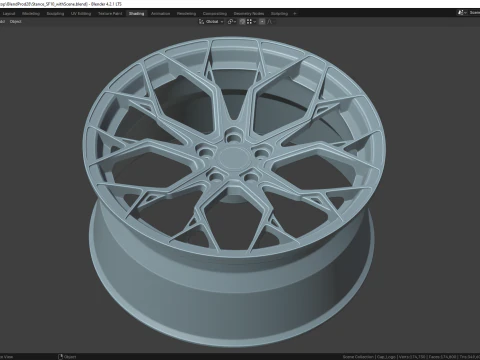Viewport: 480px width, 360px height.
Task: Click the 'Blender 4.2.1 LTS' window title text
Action: pyautogui.click(x=106, y=4)
